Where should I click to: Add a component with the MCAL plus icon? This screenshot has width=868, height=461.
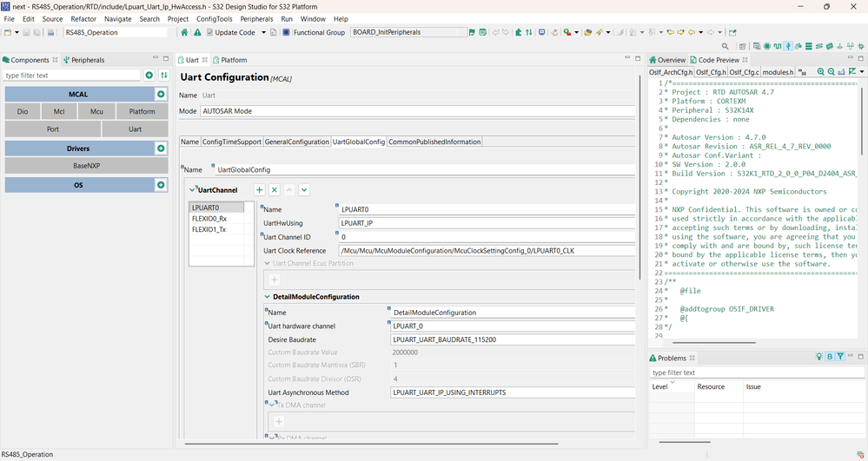(x=161, y=94)
